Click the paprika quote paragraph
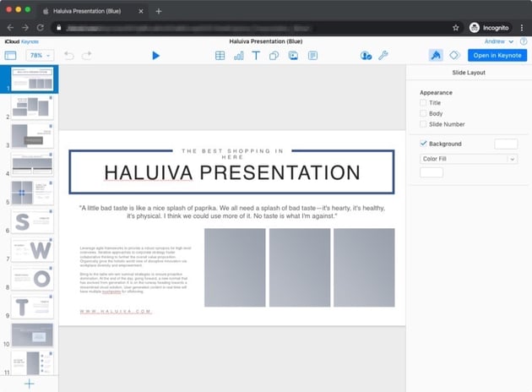 click(x=232, y=212)
